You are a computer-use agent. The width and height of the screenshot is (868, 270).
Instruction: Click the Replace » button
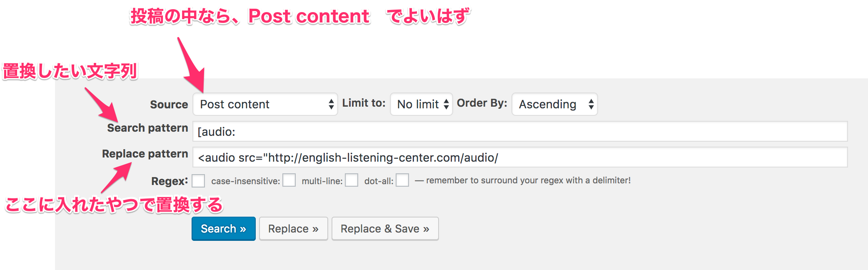tap(294, 229)
